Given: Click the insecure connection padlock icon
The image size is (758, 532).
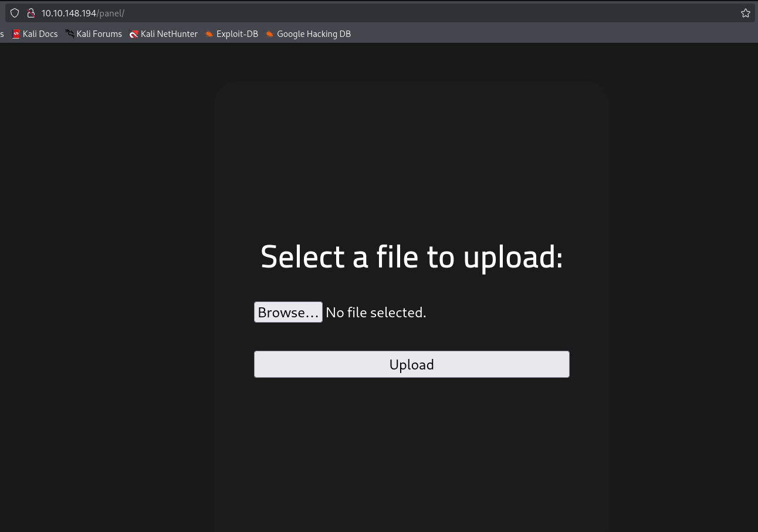Looking at the screenshot, I should coord(31,13).
